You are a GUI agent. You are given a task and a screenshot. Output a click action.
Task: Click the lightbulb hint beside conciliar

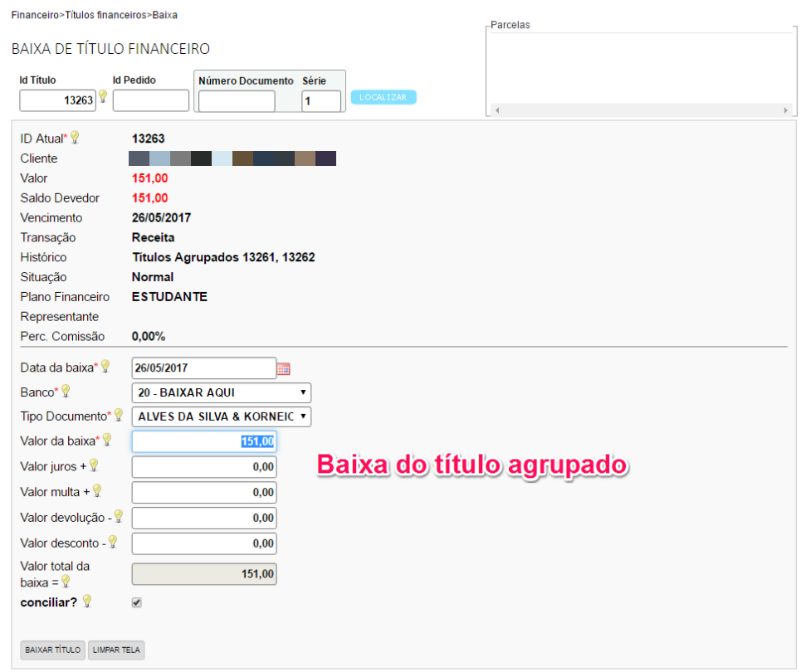coord(86,601)
